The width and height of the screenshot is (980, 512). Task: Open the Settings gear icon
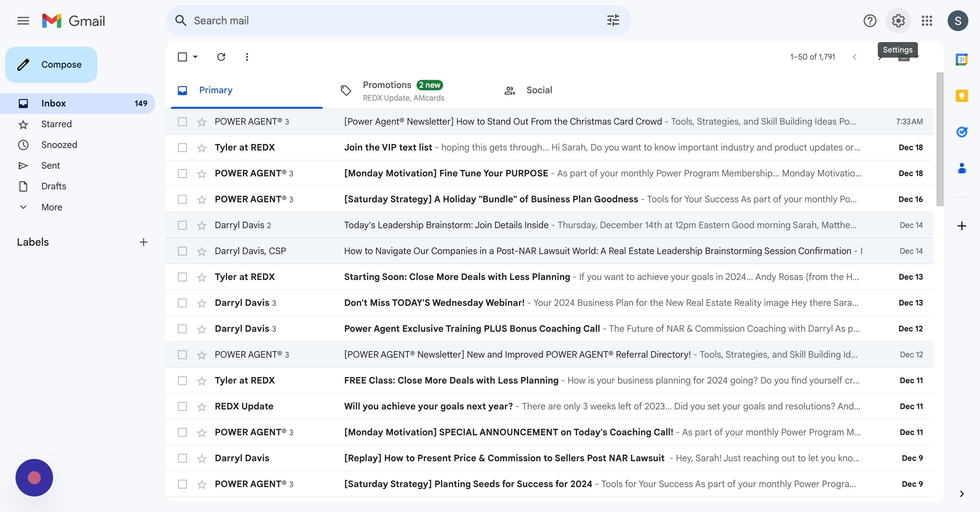tap(898, 21)
